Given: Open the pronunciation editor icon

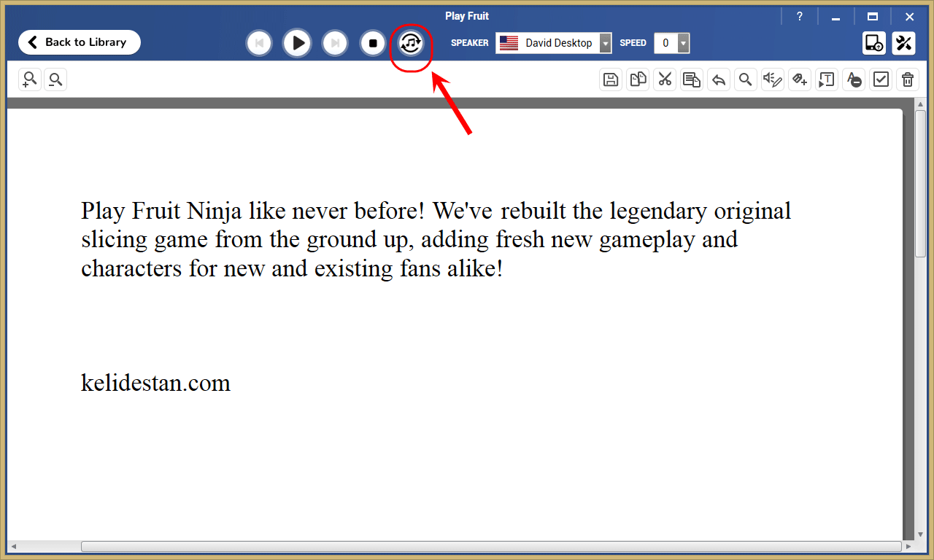Looking at the screenshot, I should [772, 79].
